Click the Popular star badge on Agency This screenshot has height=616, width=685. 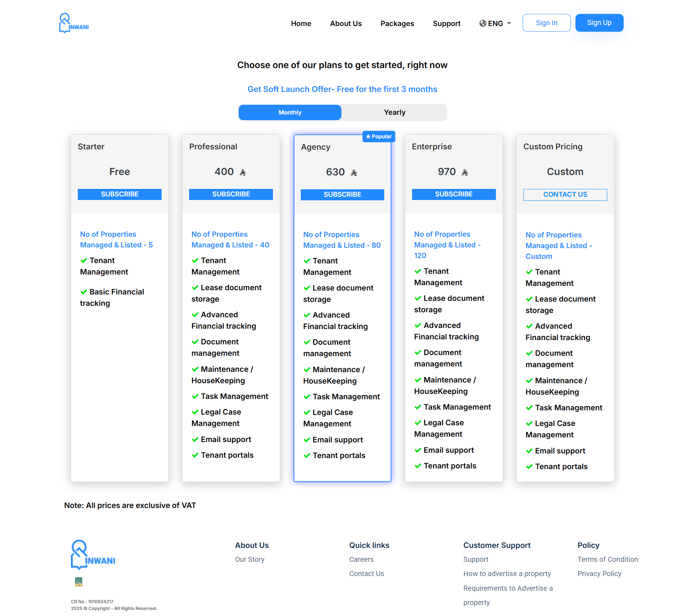click(x=379, y=137)
